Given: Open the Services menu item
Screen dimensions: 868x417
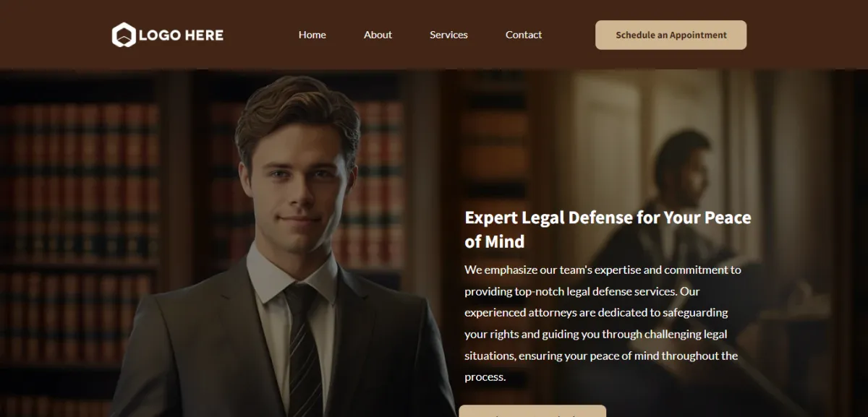Looking at the screenshot, I should coord(448,35).
